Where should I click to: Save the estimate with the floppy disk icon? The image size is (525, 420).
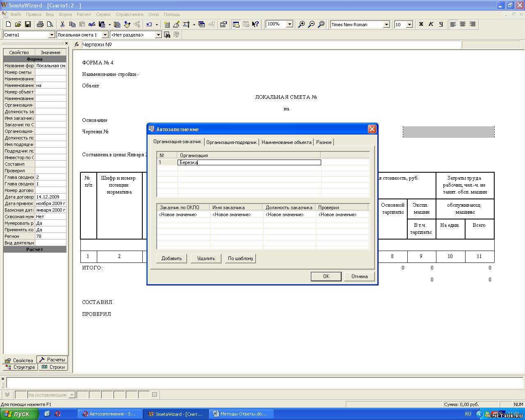tap(28, 25)
